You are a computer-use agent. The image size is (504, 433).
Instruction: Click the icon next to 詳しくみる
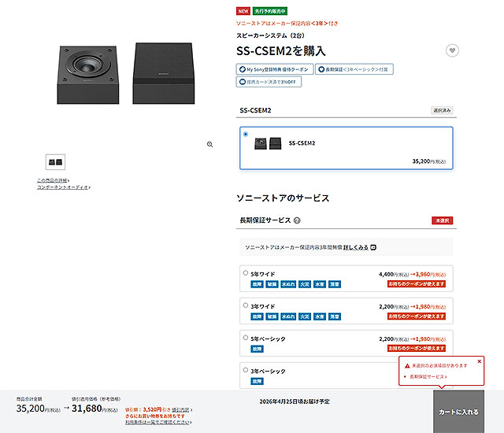click(x=372, y=247)
